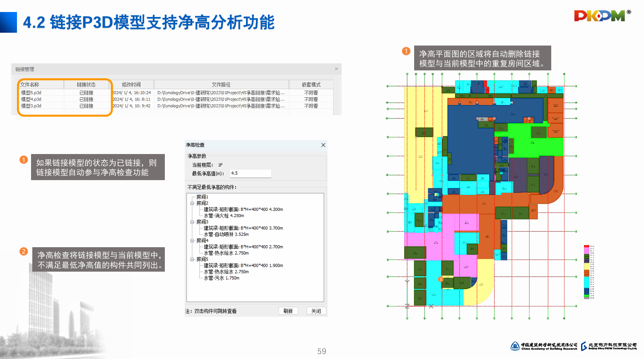
Task: Select 房间1 in the tree
Action: (x=202, y=197)
